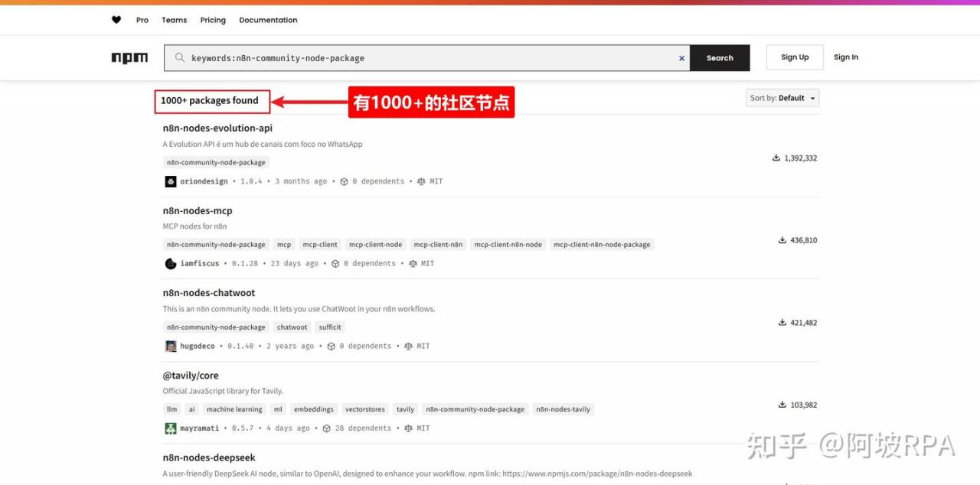The height and width of the screenshot is (485, 980).
Task: Open the Teams menu item
Action: coord(174,20)
